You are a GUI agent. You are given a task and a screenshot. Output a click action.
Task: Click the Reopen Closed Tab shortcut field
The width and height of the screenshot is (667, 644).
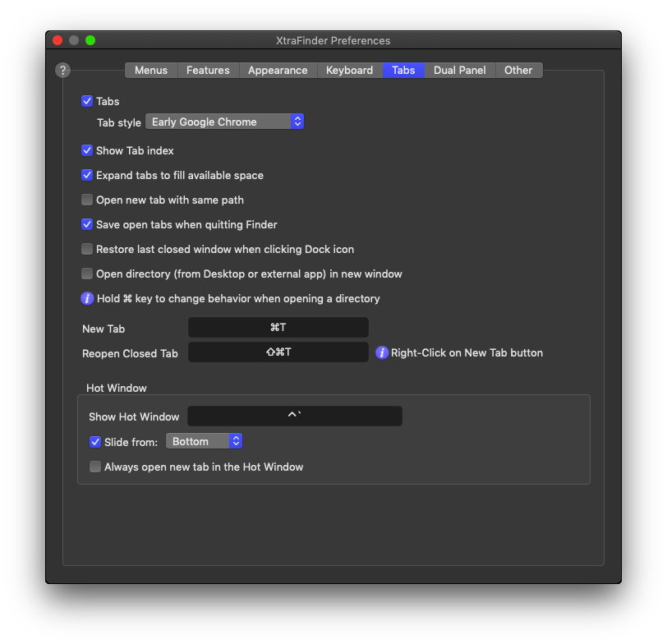[278, 352]
